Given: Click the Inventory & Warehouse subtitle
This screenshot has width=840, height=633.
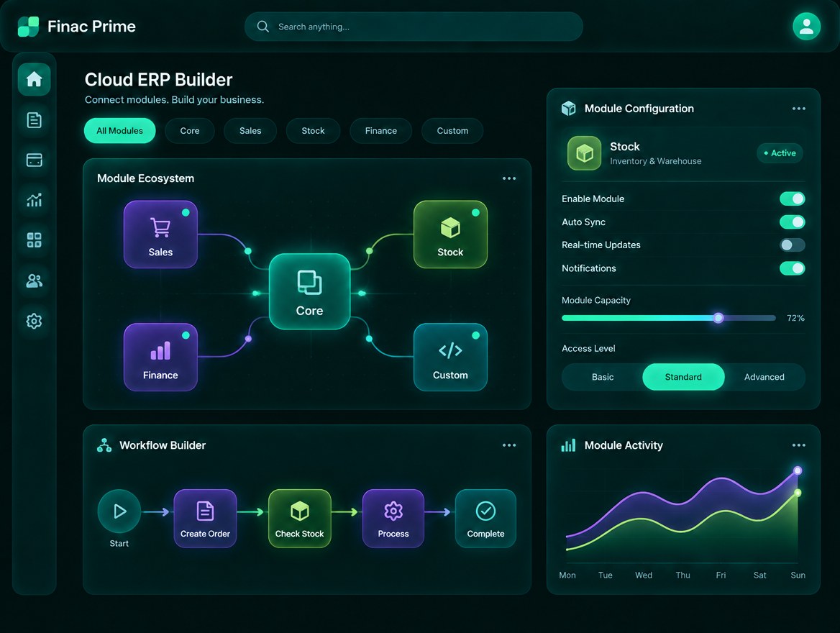Looking at the screenshot, I should point(656,161).
